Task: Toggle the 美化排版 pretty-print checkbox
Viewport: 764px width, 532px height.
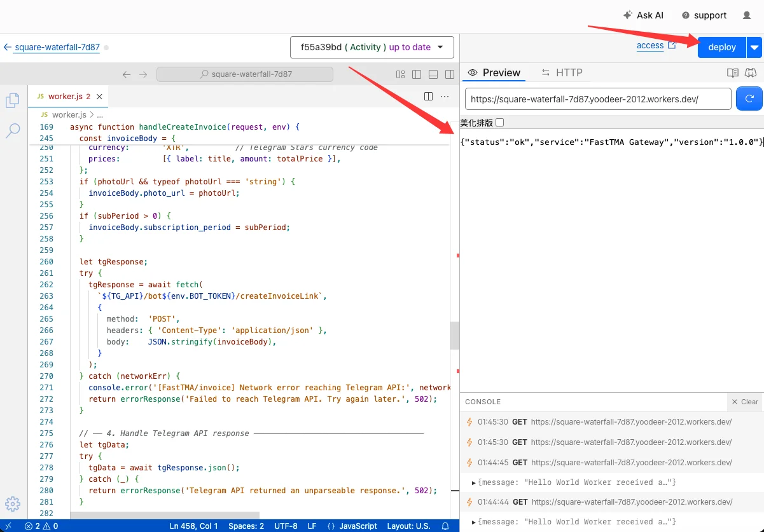Action: click(x=499, y=123)
